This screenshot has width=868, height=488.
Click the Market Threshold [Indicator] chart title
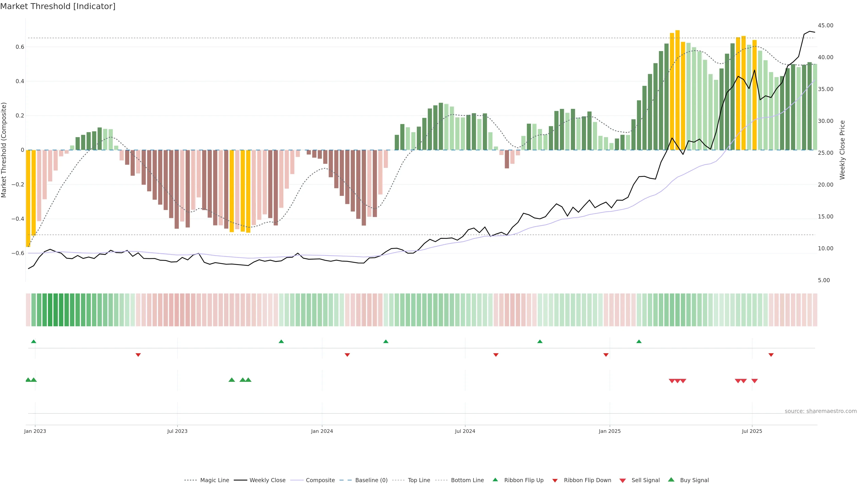[x=58, y=6]
